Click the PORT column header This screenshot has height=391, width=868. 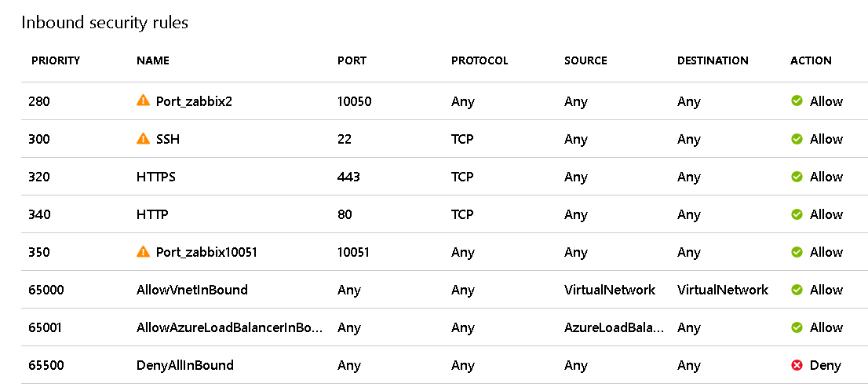[352, 60]
